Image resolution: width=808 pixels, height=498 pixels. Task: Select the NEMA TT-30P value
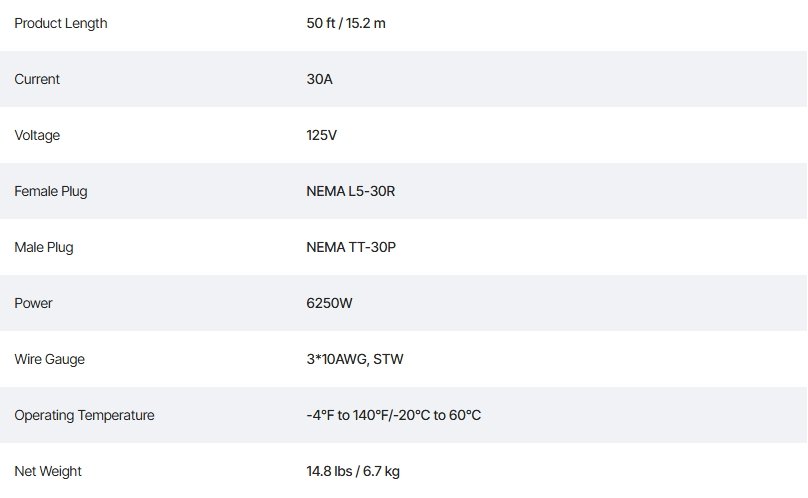[x=353, y=247]
